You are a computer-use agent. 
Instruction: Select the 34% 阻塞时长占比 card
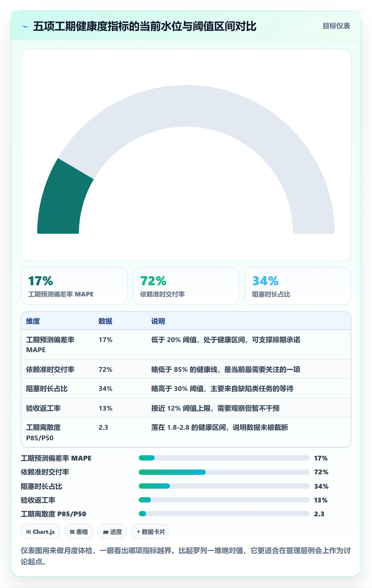(x=298, y=286)
